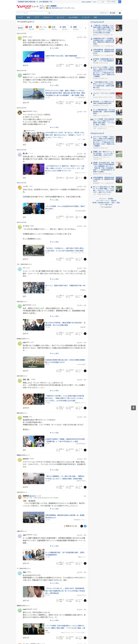Share 名前（仮） comment on X
This screenshot has width=138, height=644.
85,408
